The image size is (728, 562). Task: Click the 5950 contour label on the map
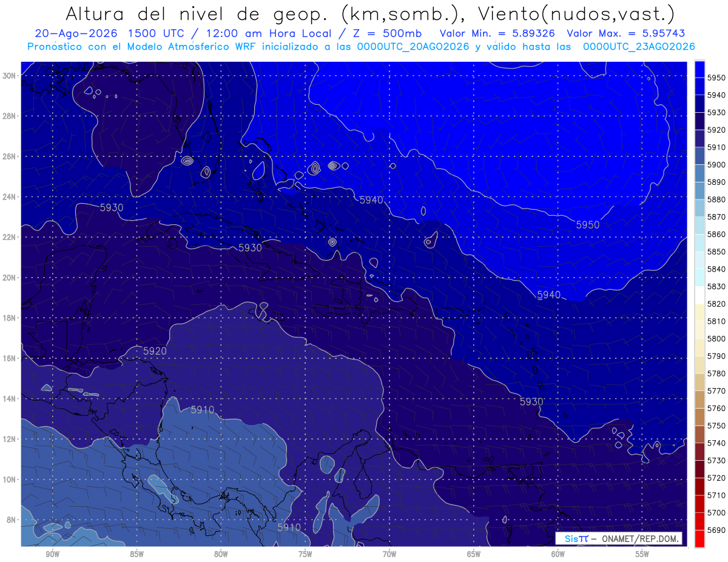pyautogui.click(x=587, y=225)
